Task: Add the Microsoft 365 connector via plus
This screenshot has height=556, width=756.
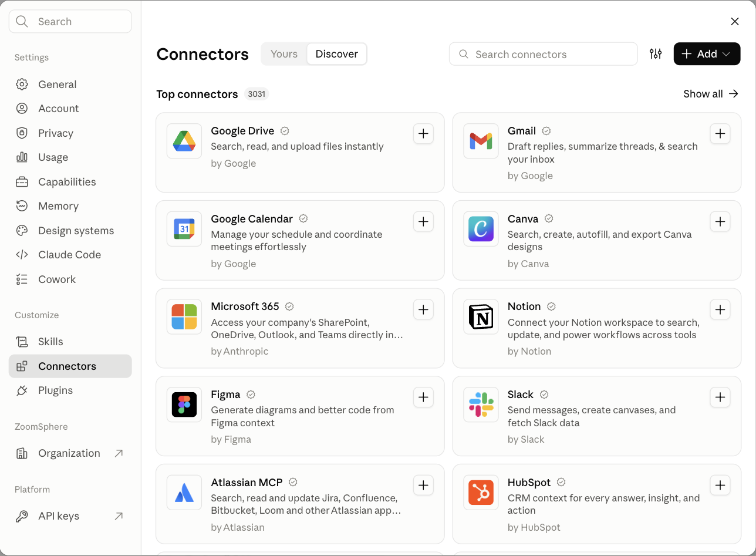Action: 423,309
